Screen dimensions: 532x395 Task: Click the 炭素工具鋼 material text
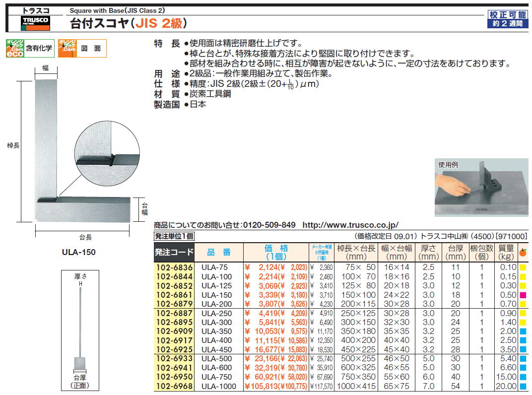[x=210, y=94]
